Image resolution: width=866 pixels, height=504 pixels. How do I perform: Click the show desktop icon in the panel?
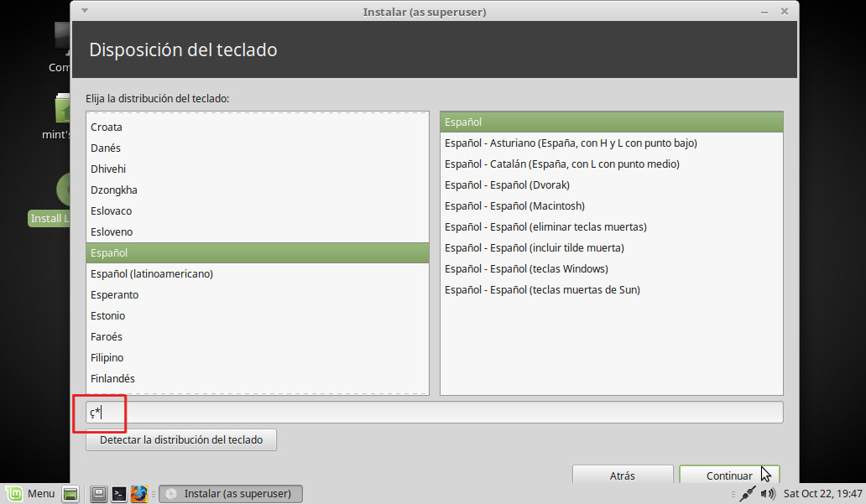(70, 493)
